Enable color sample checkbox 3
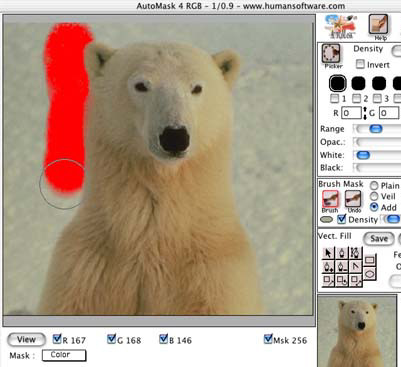This screenshot has height=367, width=401. (377, 98)
